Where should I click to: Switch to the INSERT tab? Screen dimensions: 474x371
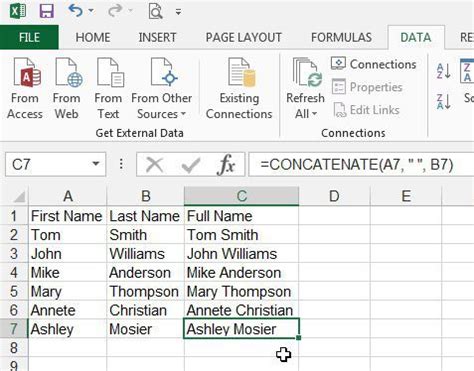(157, 37)
